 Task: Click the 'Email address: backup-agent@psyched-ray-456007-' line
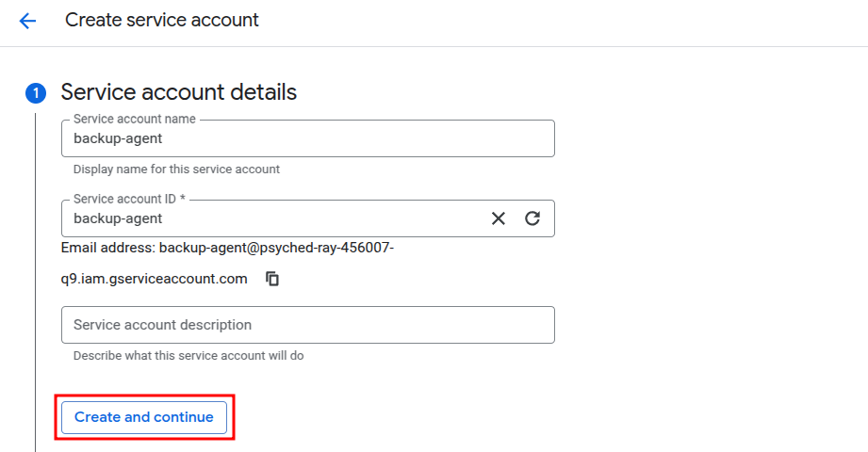tap(227, 248)
